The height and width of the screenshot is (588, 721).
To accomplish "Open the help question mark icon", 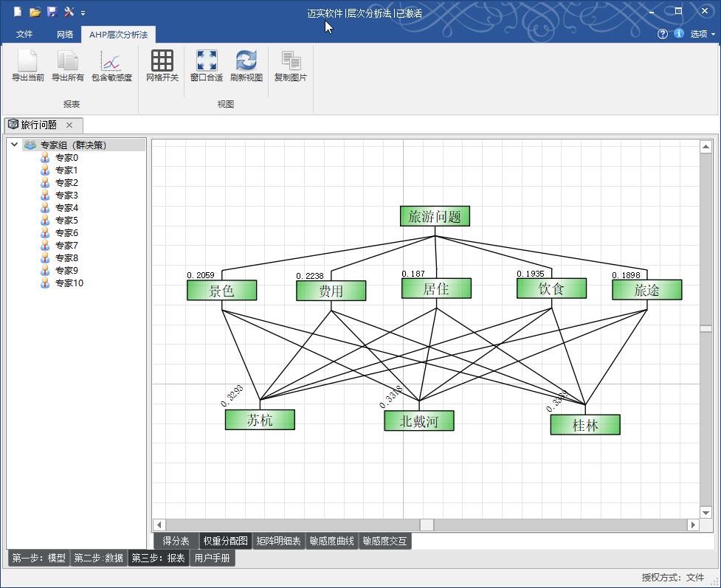I will (x=662, y=34).
